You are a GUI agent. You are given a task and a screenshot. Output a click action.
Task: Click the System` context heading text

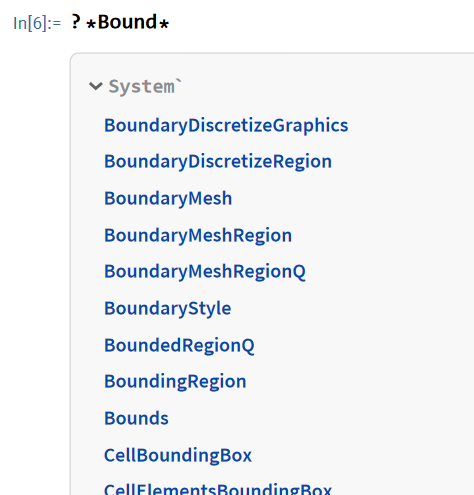point(145,86)
